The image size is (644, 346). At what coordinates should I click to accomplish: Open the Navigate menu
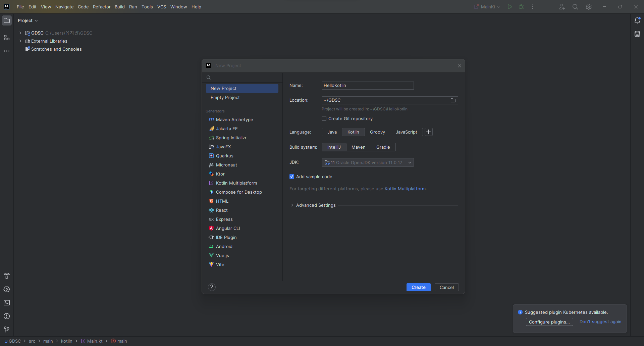64,7
